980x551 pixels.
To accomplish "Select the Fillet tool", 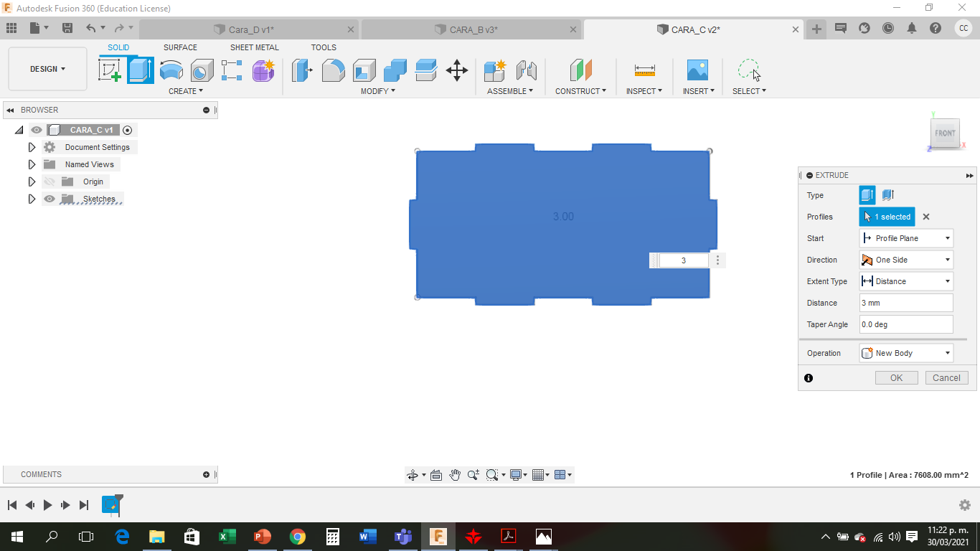I will [x=333, y=70].
